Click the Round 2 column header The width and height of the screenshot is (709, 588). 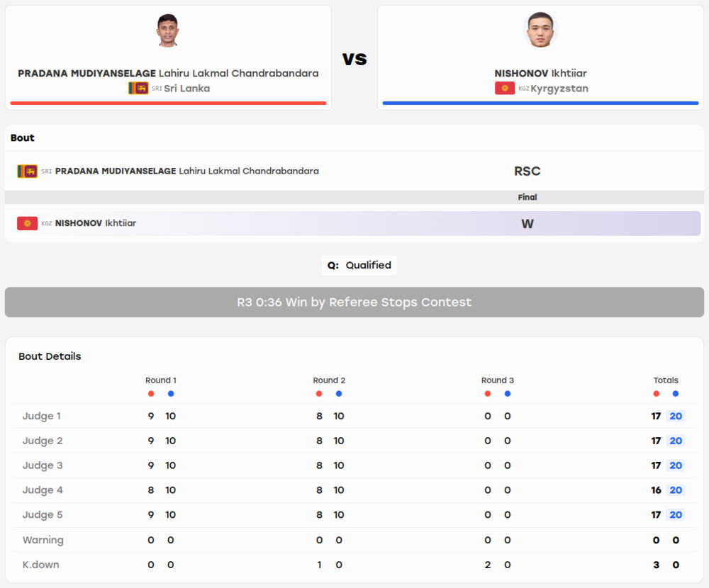coord(329,380)
